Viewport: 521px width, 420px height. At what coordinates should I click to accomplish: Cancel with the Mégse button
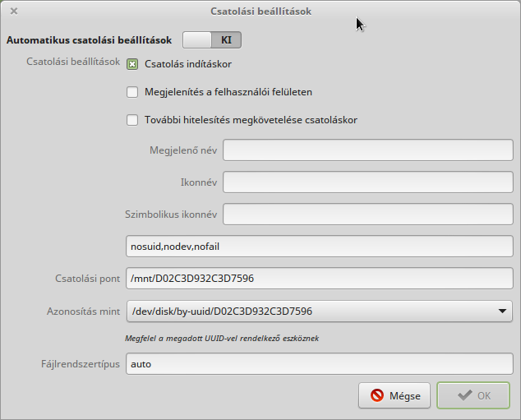pyautogui.click(x=394, y=395)
